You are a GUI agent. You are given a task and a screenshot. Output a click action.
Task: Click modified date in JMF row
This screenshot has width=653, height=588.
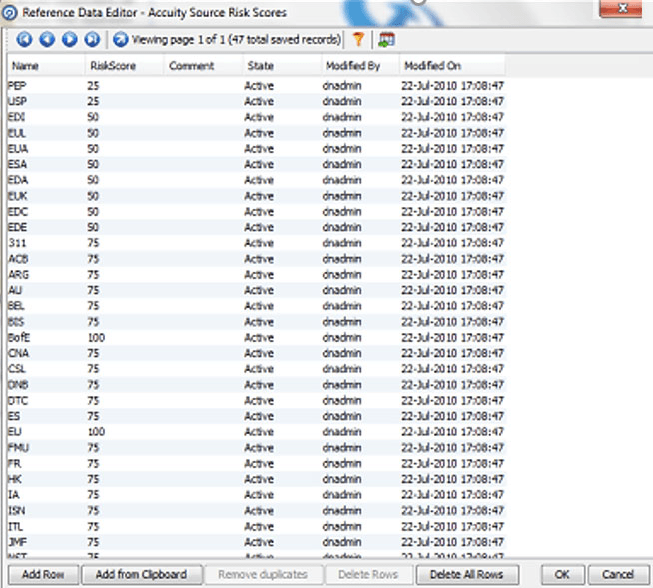[453, 542]
